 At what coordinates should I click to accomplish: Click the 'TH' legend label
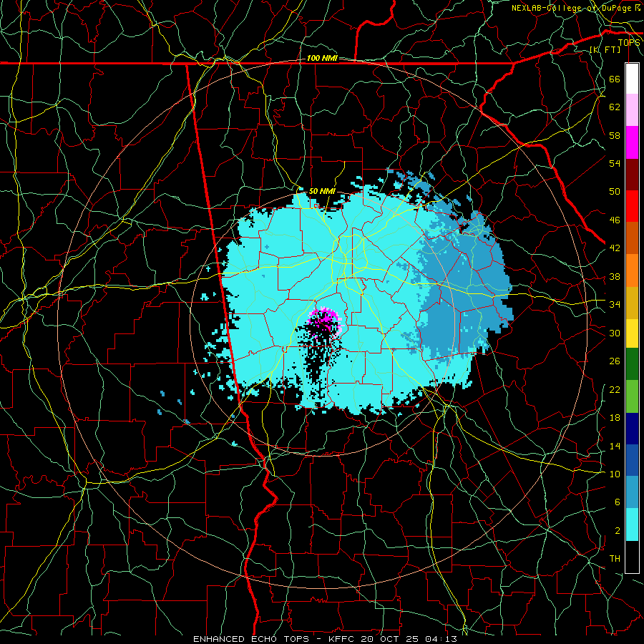click(615, 559)
